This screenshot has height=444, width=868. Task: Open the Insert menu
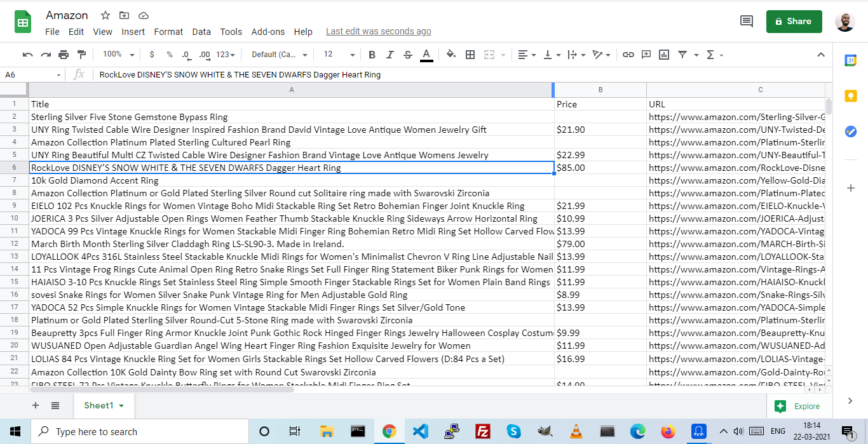[133, 32]
